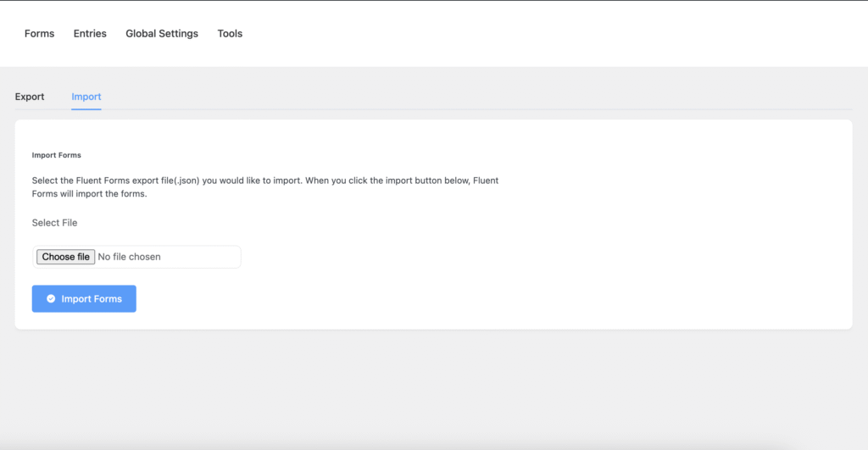868x450 pixels.
Task: Click the blue underline beneath Import tab
Action: (x=86, y=108)
